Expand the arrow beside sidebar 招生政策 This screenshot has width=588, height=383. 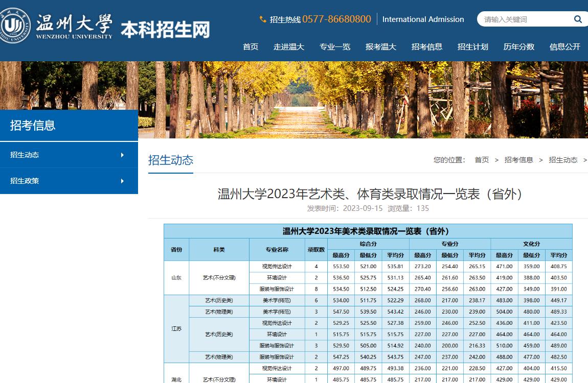[x=122, y=181]
